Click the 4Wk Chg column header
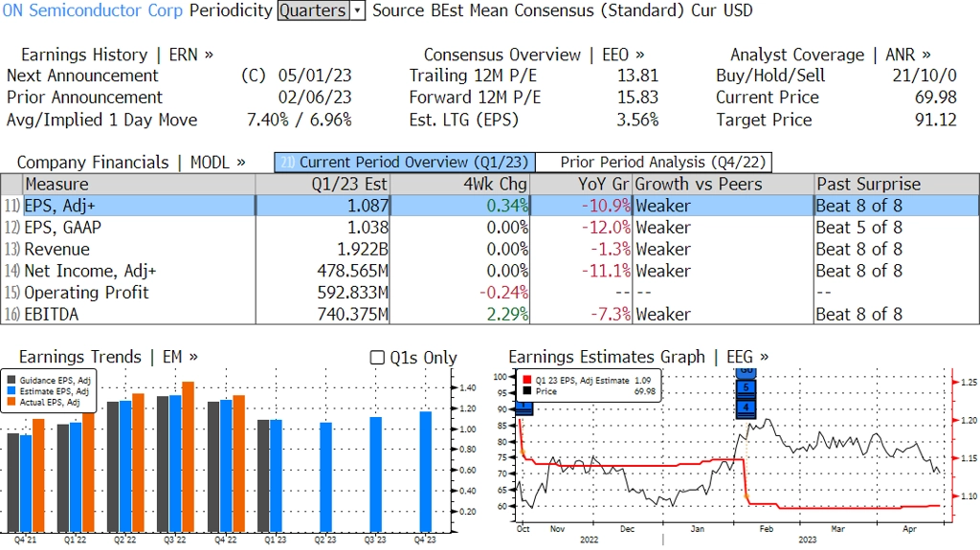Image resolution: width=980 pixels, height=550 pixels. tap(460, 185)
